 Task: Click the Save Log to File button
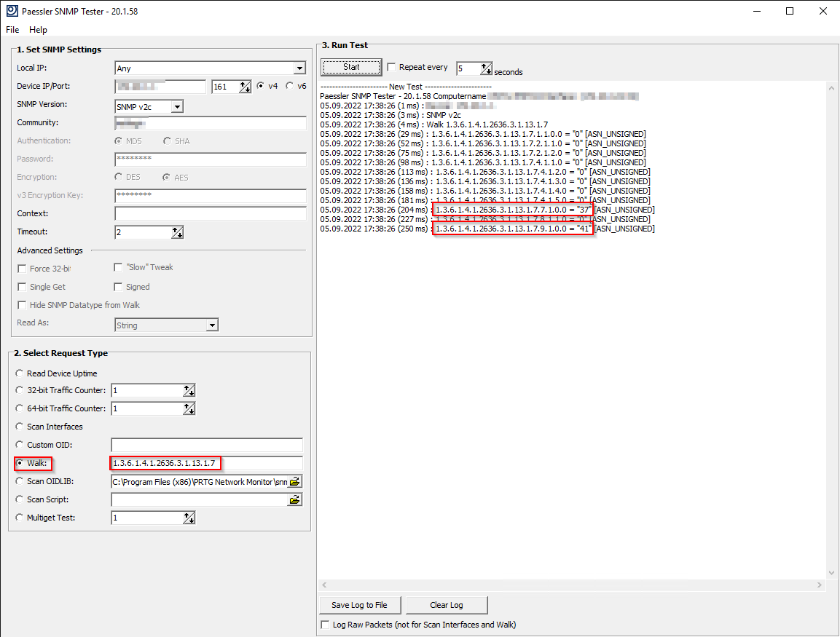tap(359, 605)
